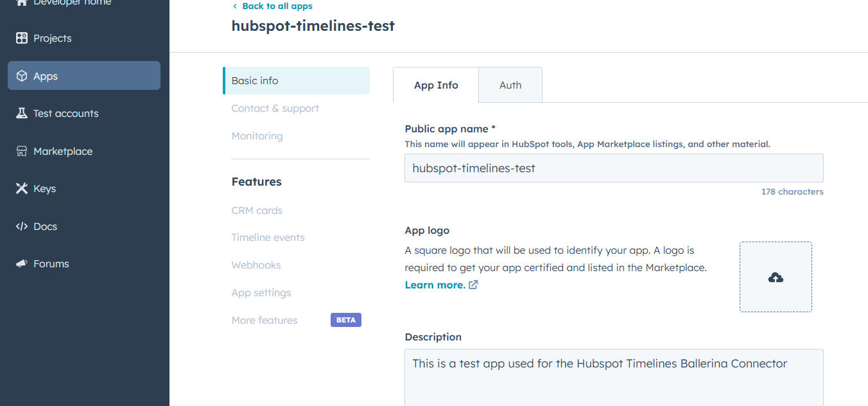868x406 pixels.
Task: Switch to the Auth tab
Action: point(510,85)
